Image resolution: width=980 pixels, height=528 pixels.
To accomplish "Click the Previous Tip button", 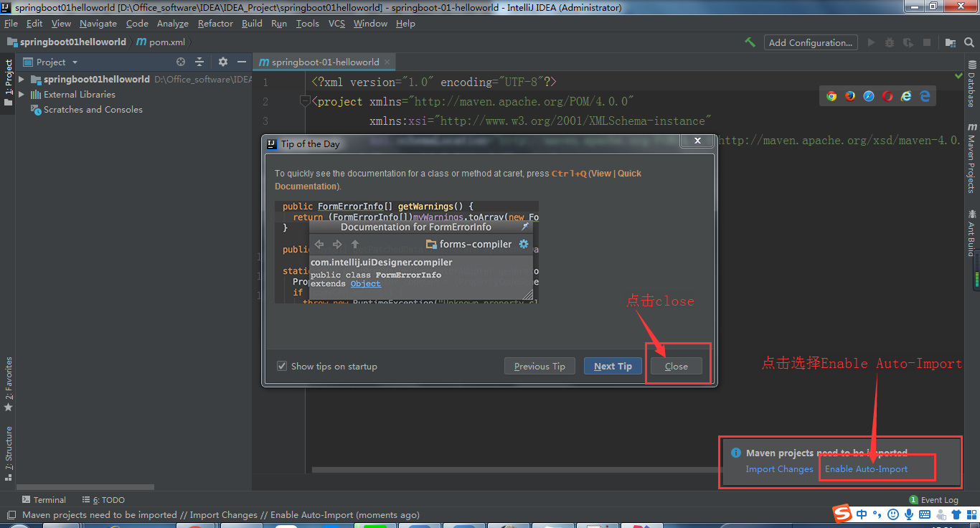I will (540, 366).
